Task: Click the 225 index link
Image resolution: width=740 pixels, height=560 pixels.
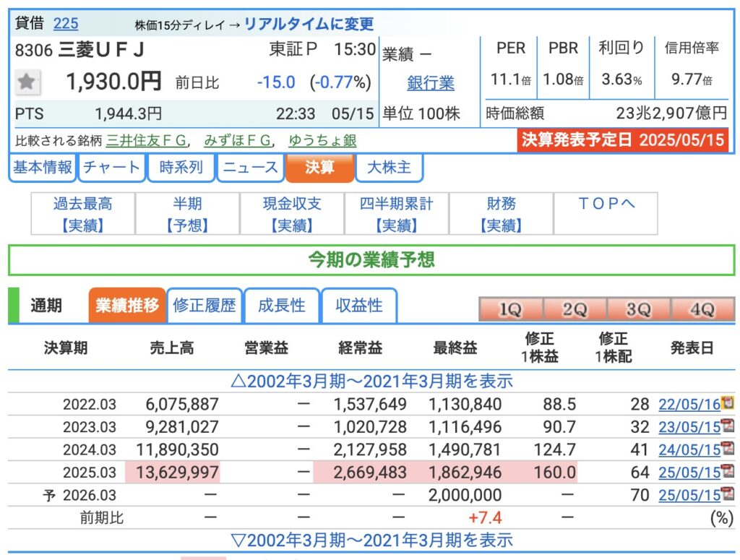Action: 66,23
